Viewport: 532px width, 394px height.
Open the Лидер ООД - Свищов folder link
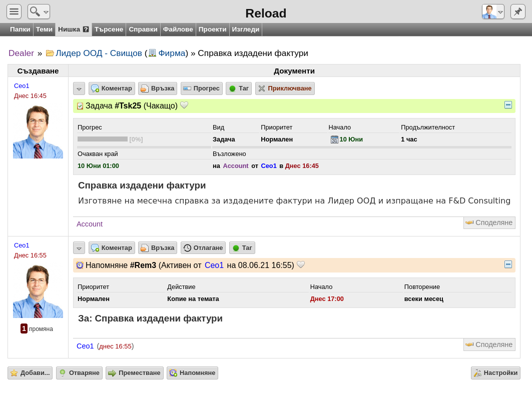tap(99, 53)
